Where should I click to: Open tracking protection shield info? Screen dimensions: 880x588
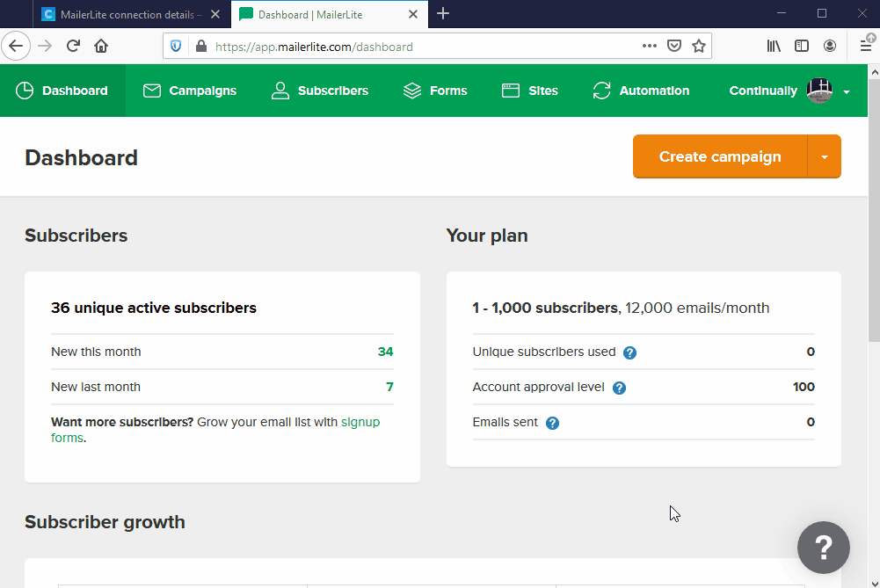point(176,47)
